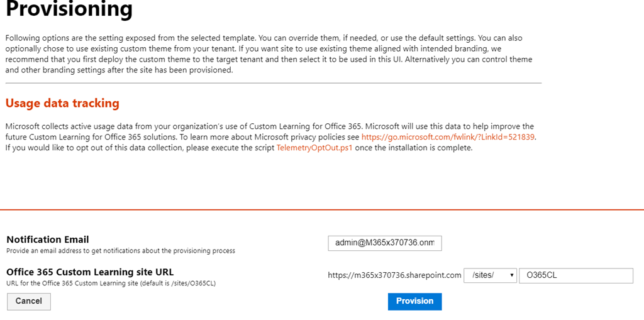Click the O365CL site name text box
This screenshot has width=644, height=320.
point(575,275)
